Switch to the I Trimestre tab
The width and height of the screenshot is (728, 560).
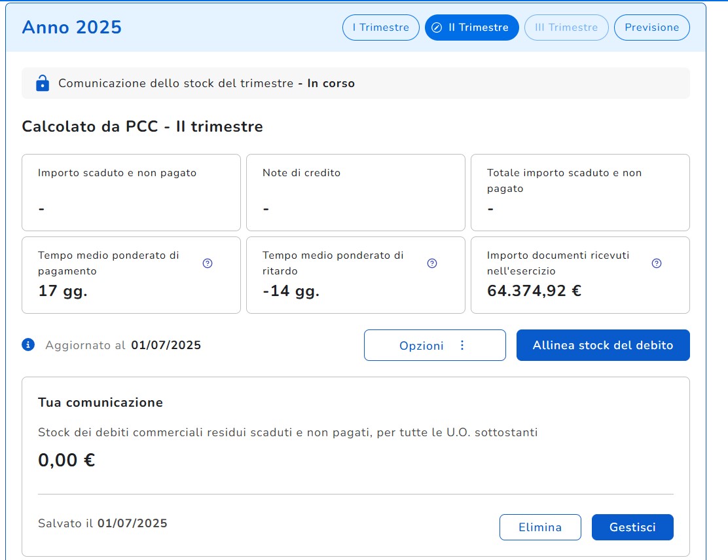(x=380, y=28)
